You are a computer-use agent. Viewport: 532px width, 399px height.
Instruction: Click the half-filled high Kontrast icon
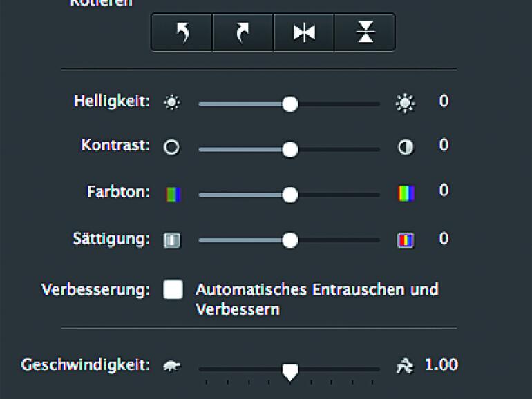(x=406, y=148)
